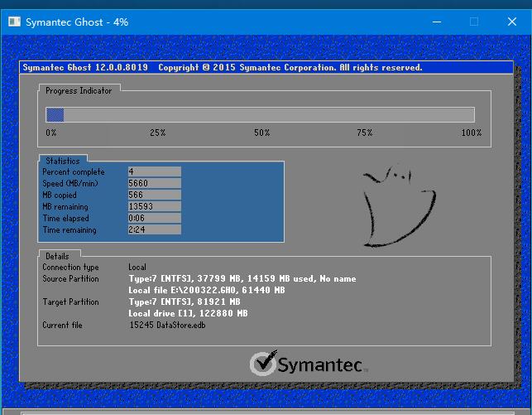The width and height of the screenshot is (532, 415).
Task: Click the 15245 DataStore.edb file name
Action: tap(168, 325)
